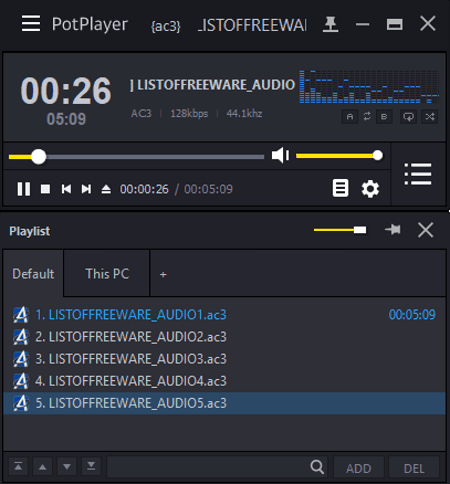Open the control panel document icon

pos(340,188)
